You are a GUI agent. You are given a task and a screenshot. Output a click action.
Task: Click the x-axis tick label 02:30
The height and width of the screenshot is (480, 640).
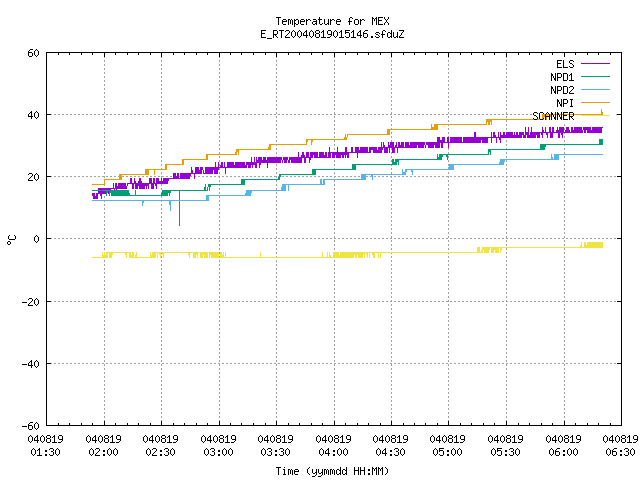160,452
